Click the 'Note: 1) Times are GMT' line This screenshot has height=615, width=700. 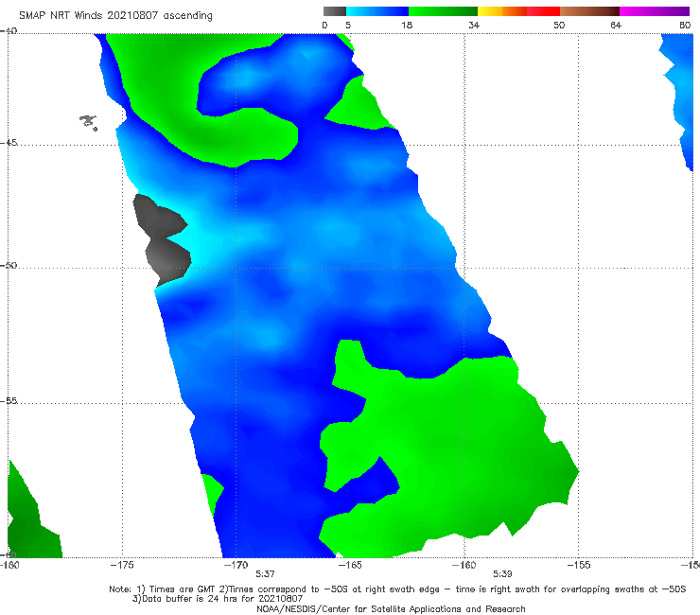[397, 589]
